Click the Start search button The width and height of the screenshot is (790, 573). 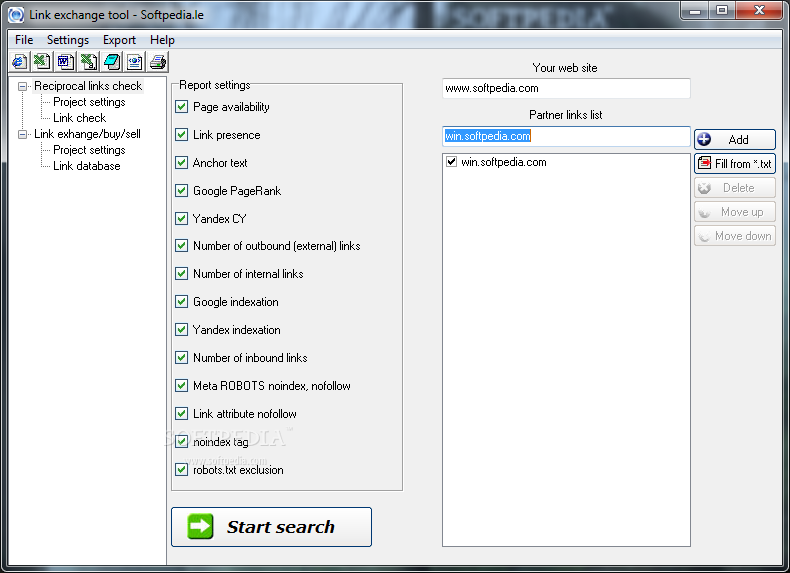click(x=272, y=527)
